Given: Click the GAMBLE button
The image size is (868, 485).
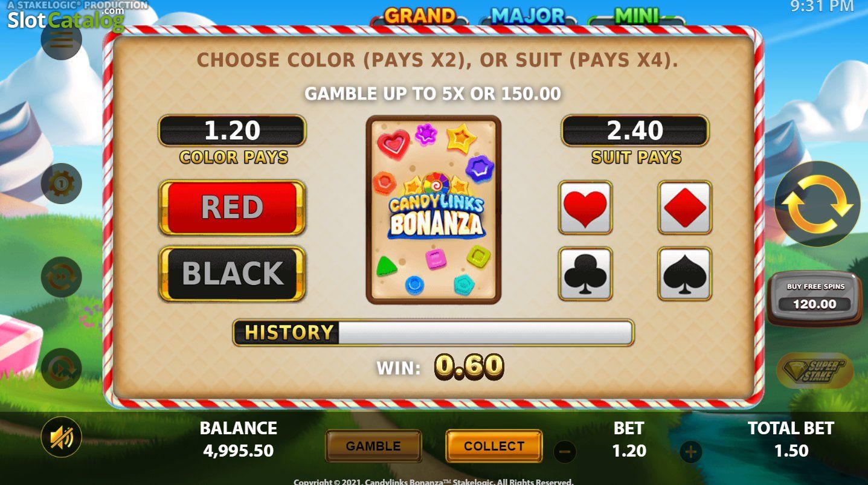Looking at the screenshot, I should point(373,446).
